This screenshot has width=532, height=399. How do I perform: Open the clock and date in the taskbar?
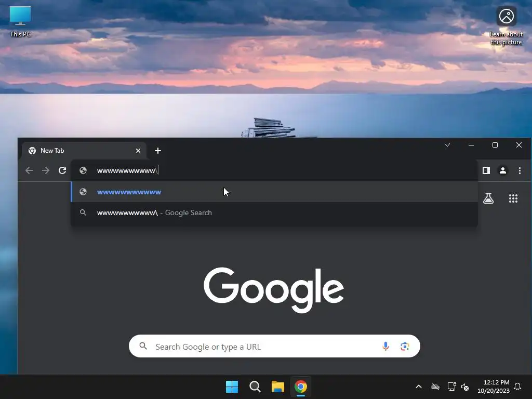494,387
